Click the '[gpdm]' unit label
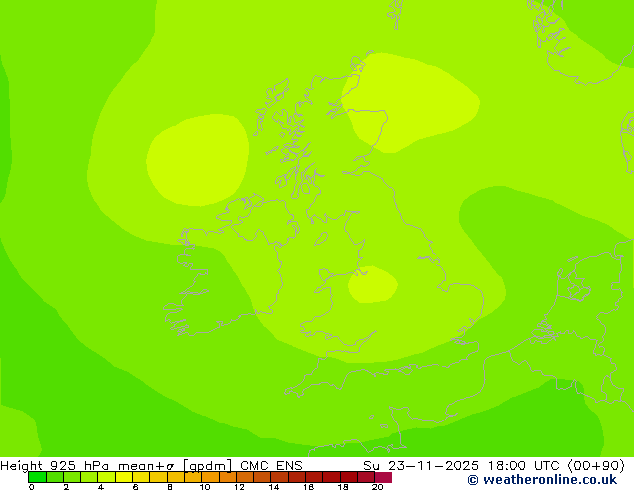634x490 pixels. [208, 466]
